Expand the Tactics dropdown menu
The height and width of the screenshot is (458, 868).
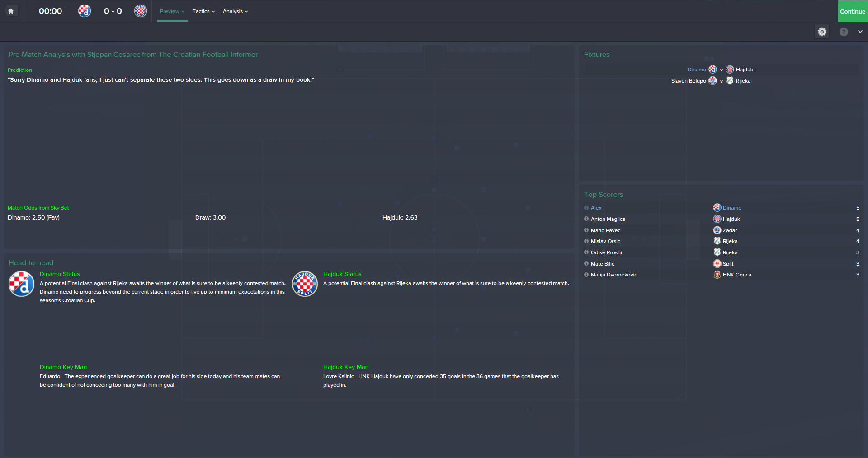click(203, 11)
